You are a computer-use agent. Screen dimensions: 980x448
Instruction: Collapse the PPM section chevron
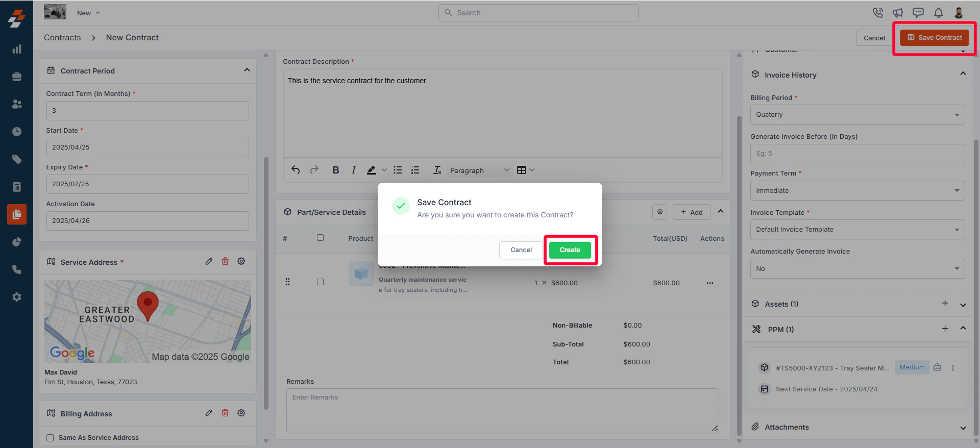tap(963, 328)
